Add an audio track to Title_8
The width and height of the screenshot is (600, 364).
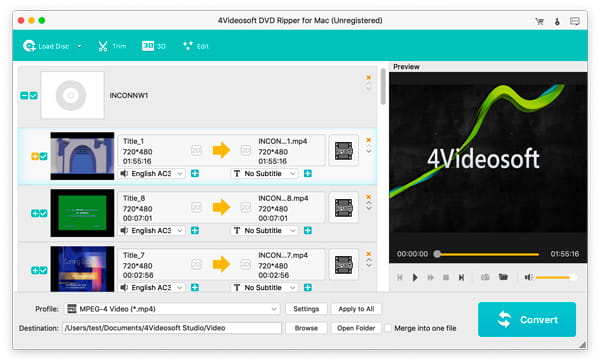(195, 230)
